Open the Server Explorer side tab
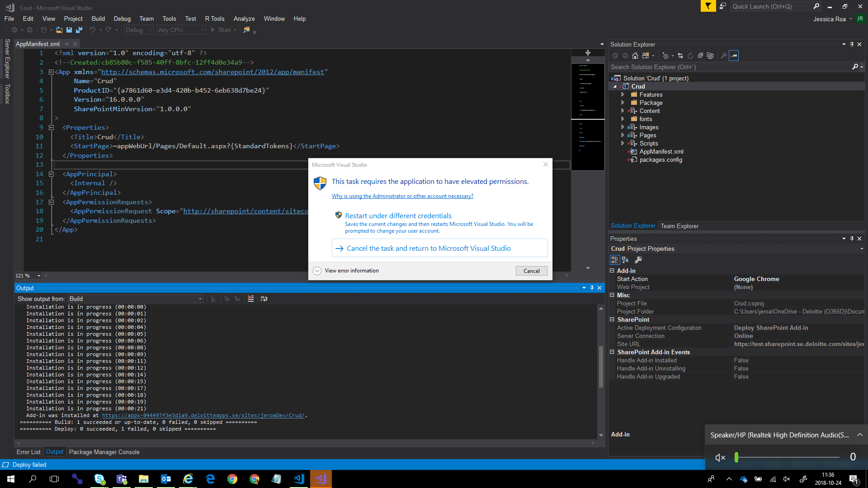Viewport: 868px width, 488px height. click(7, 59)
